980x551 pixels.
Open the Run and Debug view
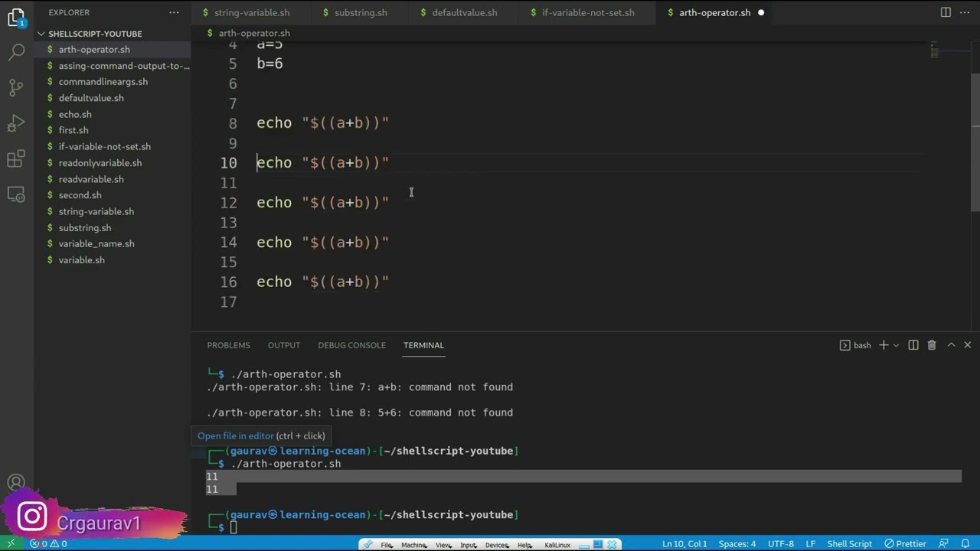coord(16,123)
